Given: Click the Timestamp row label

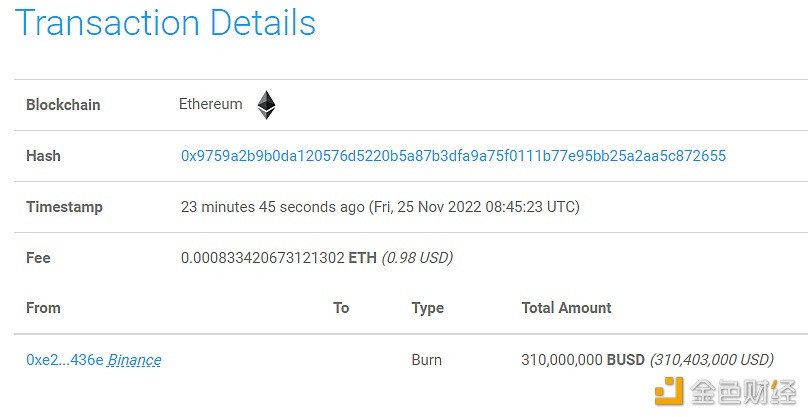Looking at the screenshot, I should pyautogui.click(x=64, y=207).
